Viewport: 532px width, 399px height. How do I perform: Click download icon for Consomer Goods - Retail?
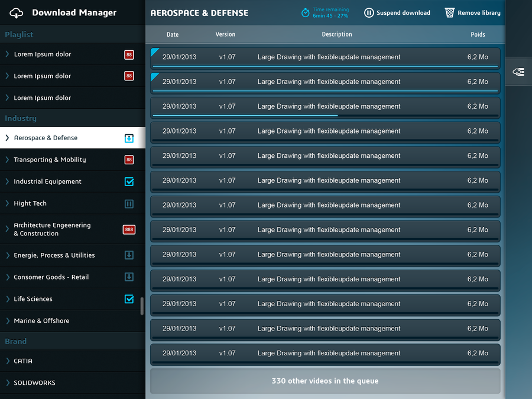pos(129,277)
